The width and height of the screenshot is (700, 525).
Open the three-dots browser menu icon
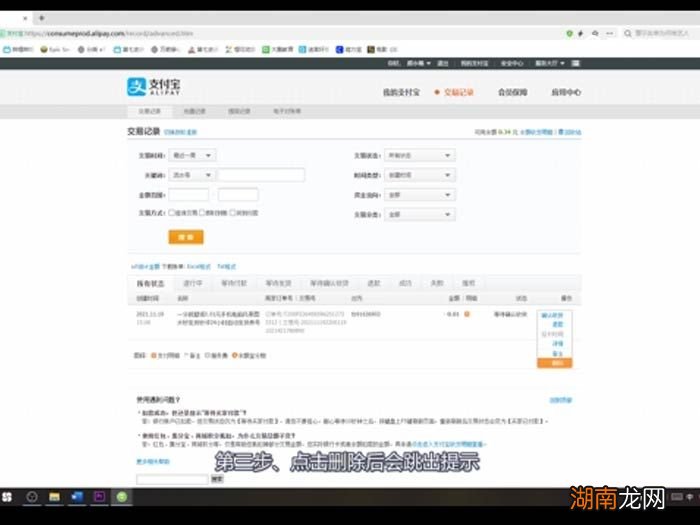pos(610,33)
